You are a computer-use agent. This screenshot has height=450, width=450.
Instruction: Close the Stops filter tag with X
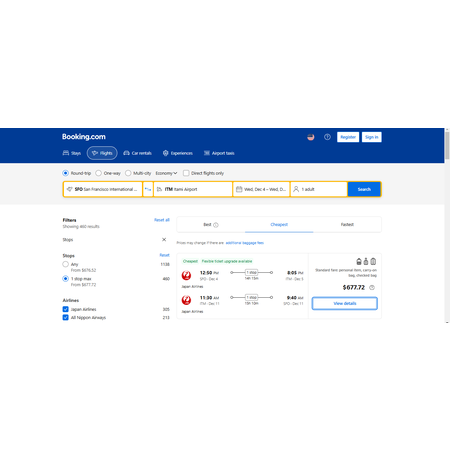pyautogui.click(x=164, y=239)
